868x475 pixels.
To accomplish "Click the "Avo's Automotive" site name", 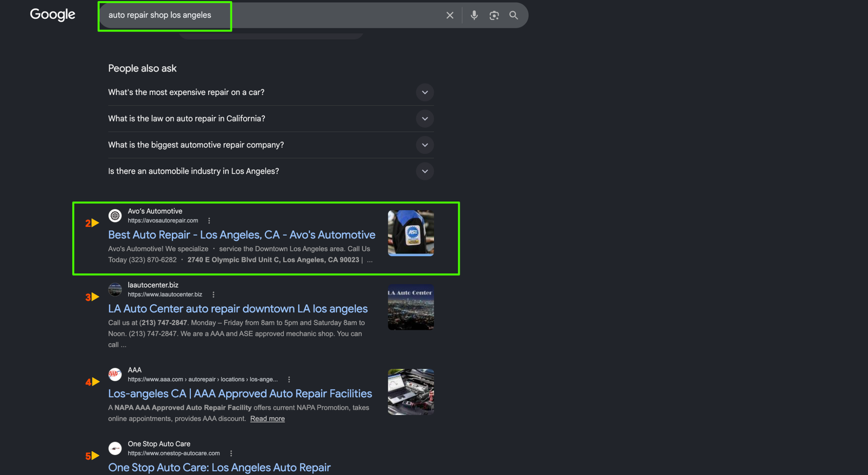I will coord(155,211).
